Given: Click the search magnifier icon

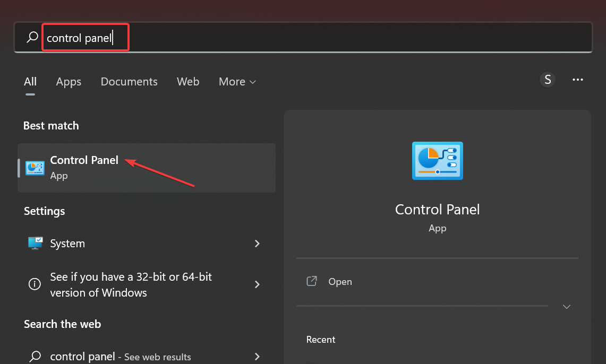Looking at the screenshot, I should 32,37.
